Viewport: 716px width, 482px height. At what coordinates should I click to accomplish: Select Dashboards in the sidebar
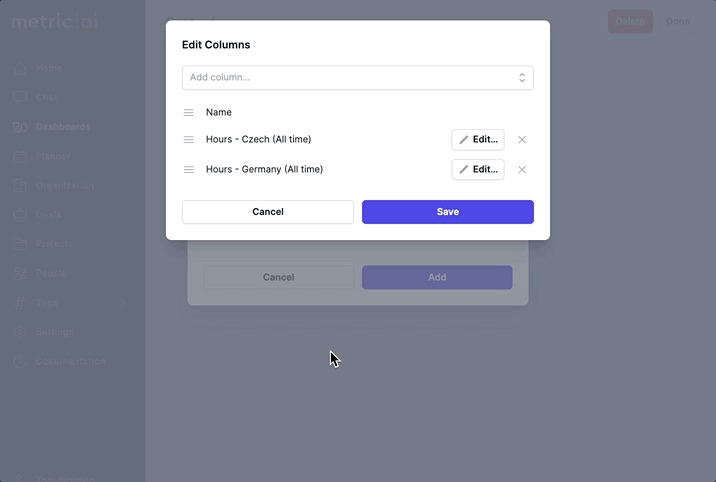[62, 127]
